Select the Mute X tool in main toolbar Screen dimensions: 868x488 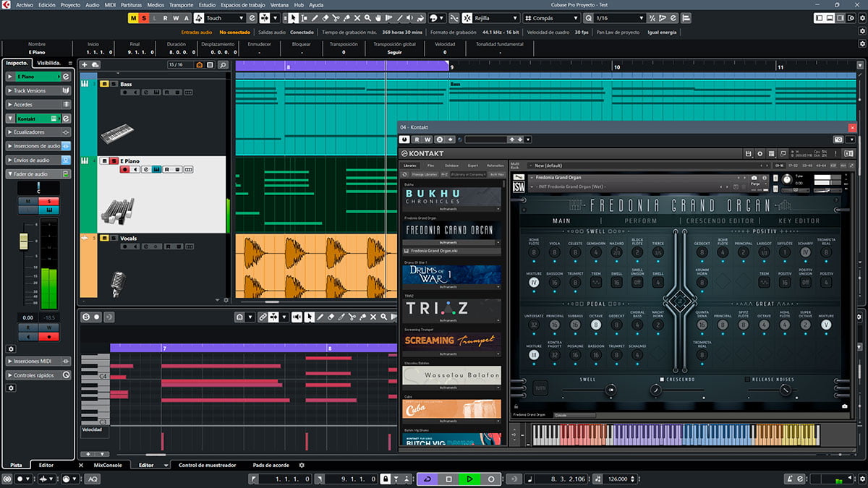(x=357, y=17)
